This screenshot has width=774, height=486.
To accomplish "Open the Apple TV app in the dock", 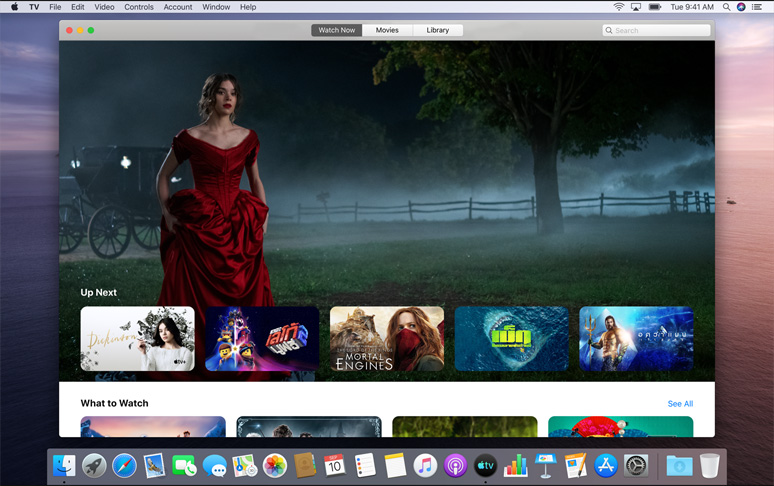I will click(485, 466).
